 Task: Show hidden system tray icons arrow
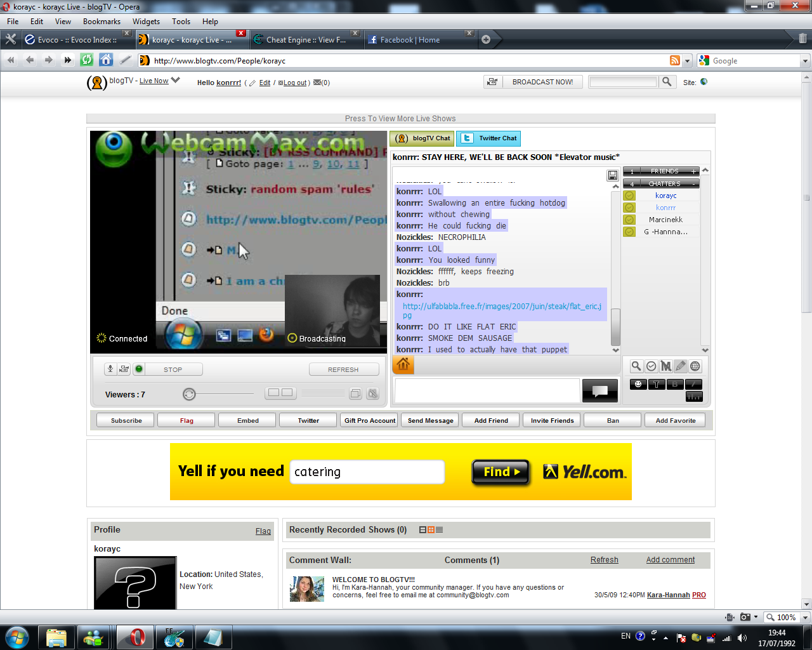click(x=665, y=638)
